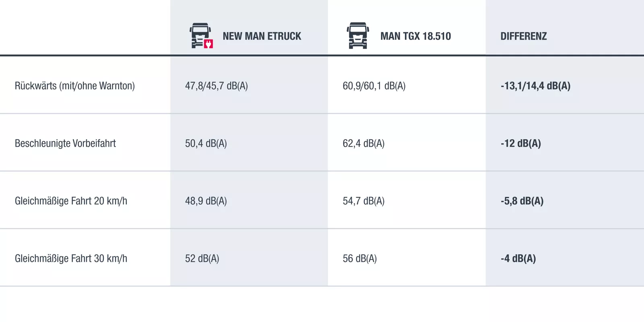This screenshot has height=322, width=644.
Task: Select the 60,9/60,1 dB(A) value
Action: [x=374, y=86]
